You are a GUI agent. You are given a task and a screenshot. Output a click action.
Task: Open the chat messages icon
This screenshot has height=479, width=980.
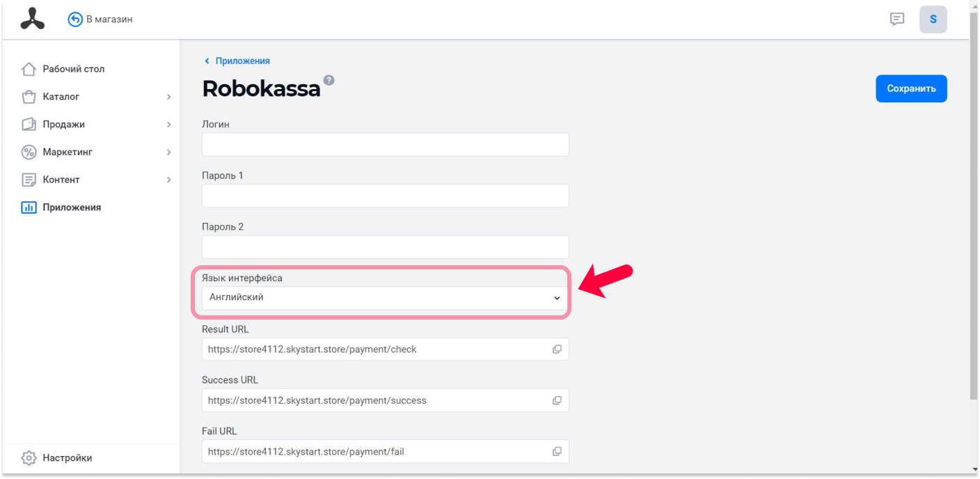pyautogui.click(x=897, y=19)
